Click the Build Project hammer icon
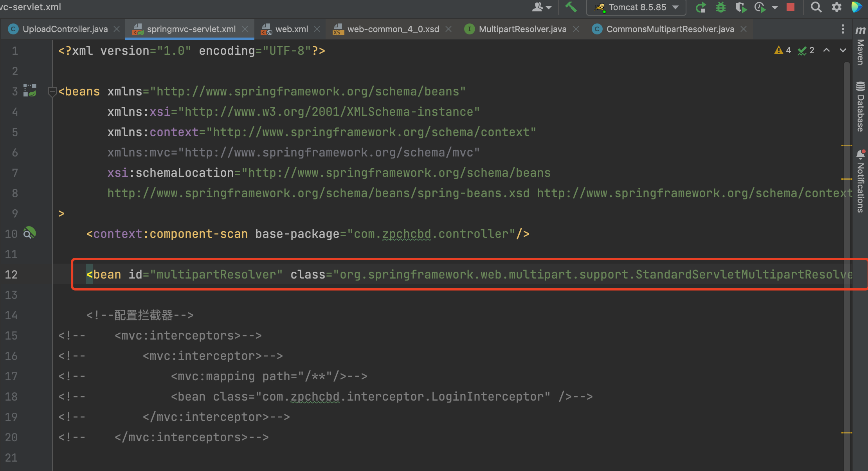Viewport: 868px width, 471px height. click(x=571, y=7)
